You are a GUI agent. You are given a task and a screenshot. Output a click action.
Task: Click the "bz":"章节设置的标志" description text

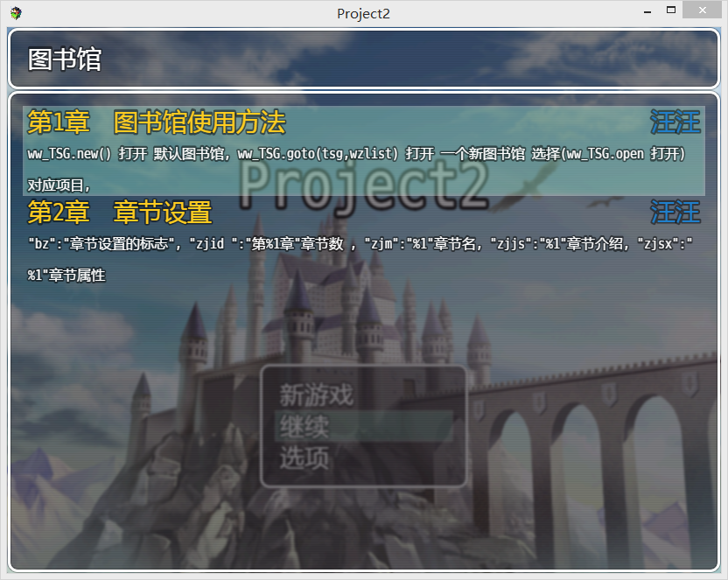point(360,259)
